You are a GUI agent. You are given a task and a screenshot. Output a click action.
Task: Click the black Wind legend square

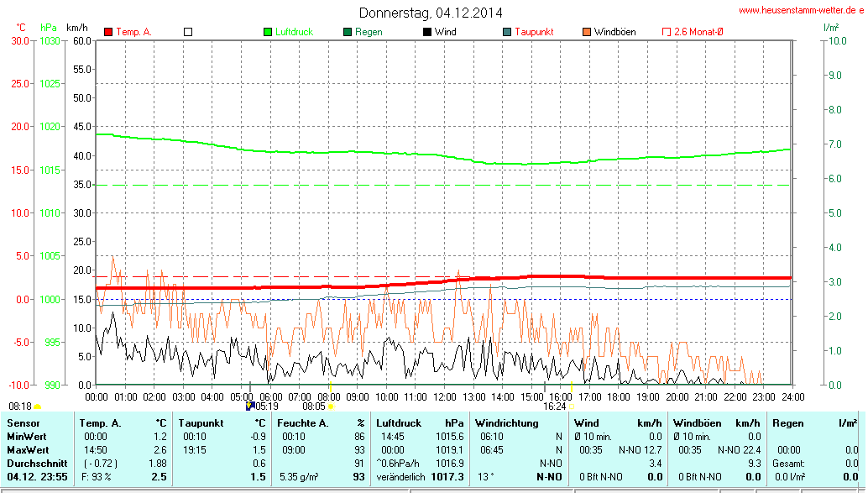tap(427, 32)
